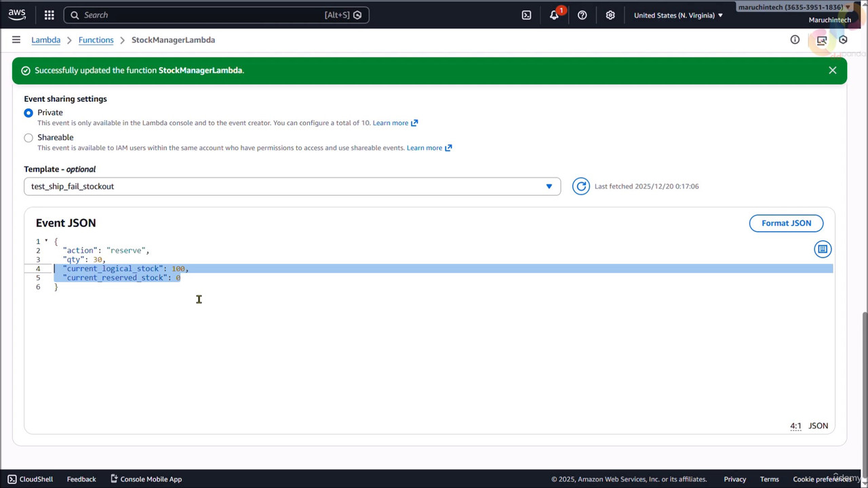Click the JSON language indicator
Image resolution: width=868 pixels, height=488 pixels.
pyautogui.click(x=818, y=426)
